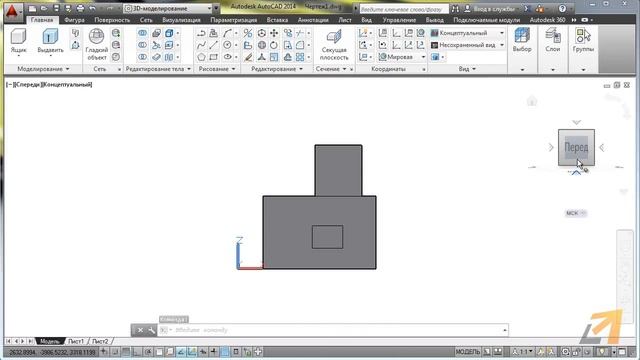Click the Move tool in Редактирование panel

[x=274, y=33]
